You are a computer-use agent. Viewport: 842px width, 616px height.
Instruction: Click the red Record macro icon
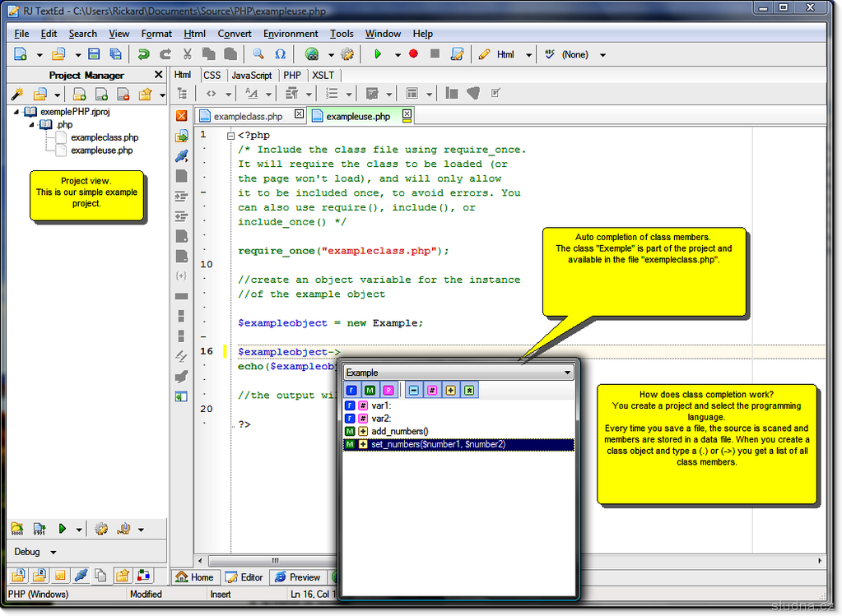point(413,54)
